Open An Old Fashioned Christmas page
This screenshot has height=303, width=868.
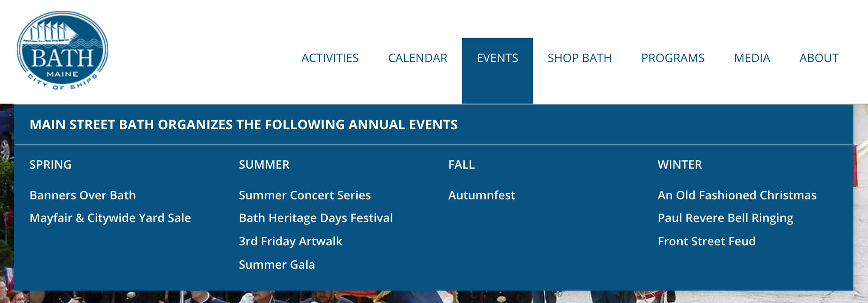coord(737,195)
